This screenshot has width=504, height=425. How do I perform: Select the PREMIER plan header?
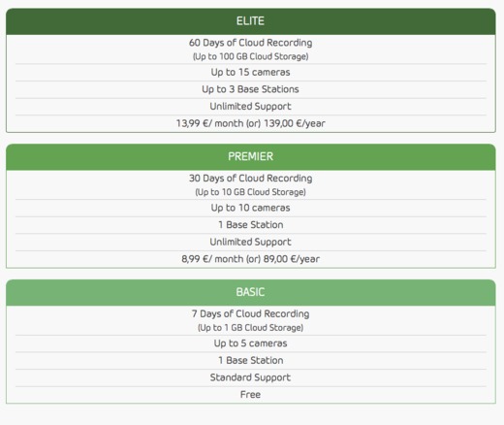point(251,157)
